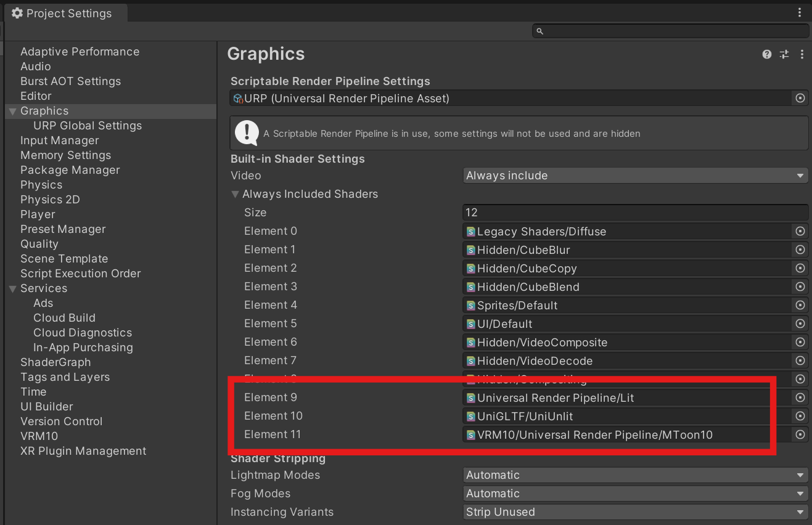Screen dimensions: 812x525
Task: Click object picker for Element 11
Action: point(800,434)
